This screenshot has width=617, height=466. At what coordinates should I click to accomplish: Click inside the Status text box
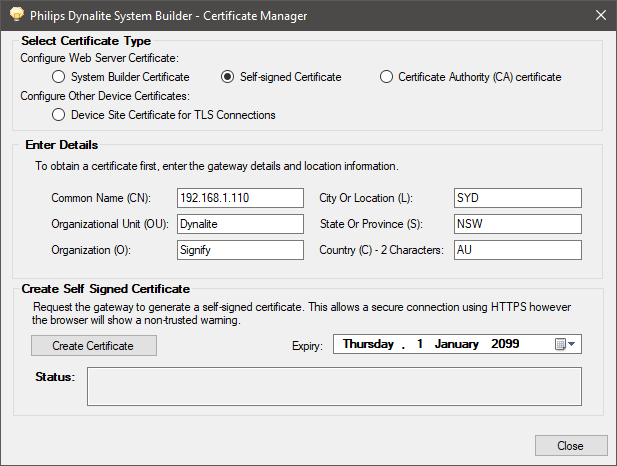[x=334, y=386]
